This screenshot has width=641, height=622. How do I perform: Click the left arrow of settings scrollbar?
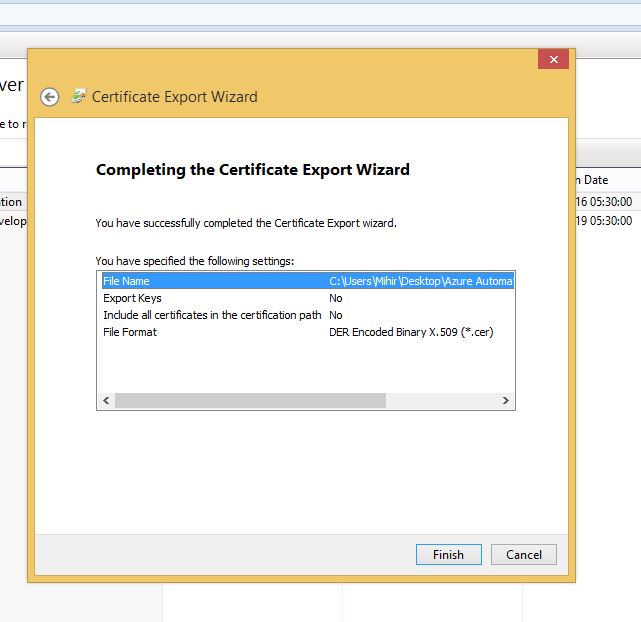(x=106, y=400)
